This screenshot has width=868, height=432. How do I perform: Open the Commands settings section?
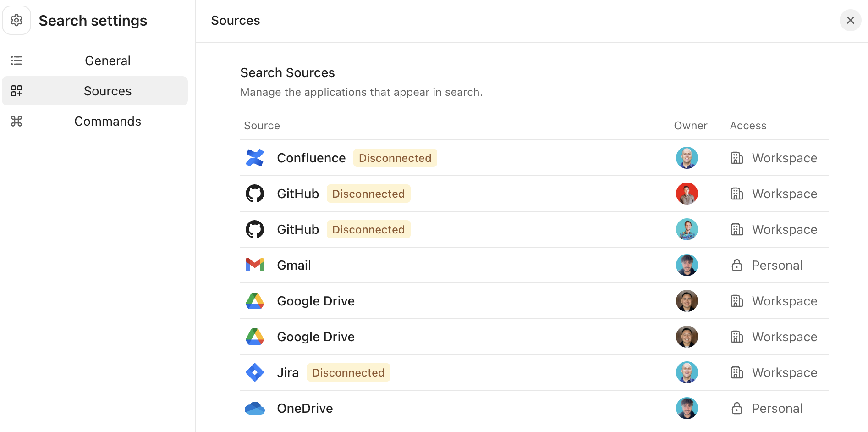[x=95, y=121]
